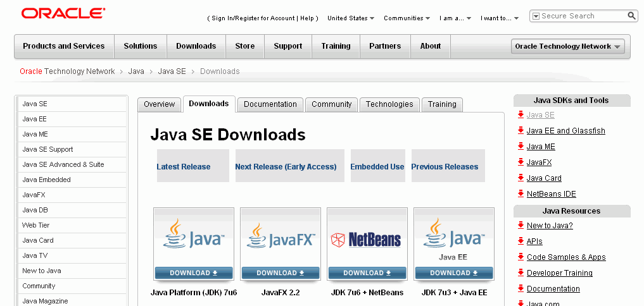
Task: Go to Java breadcrumb link
Action: (136, 71)
